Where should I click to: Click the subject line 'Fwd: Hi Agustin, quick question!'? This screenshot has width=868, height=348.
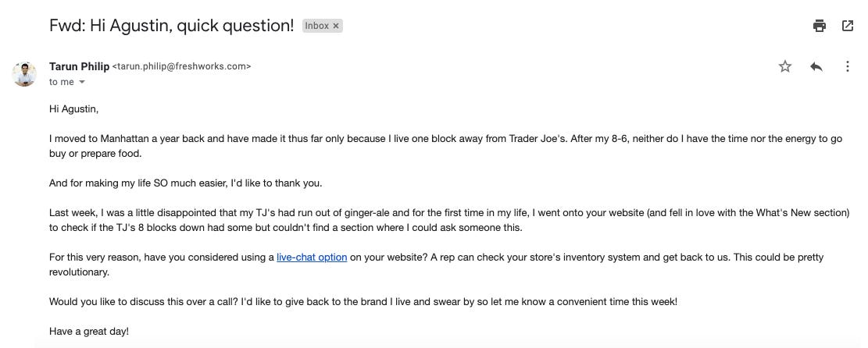(x=172, y=26)
